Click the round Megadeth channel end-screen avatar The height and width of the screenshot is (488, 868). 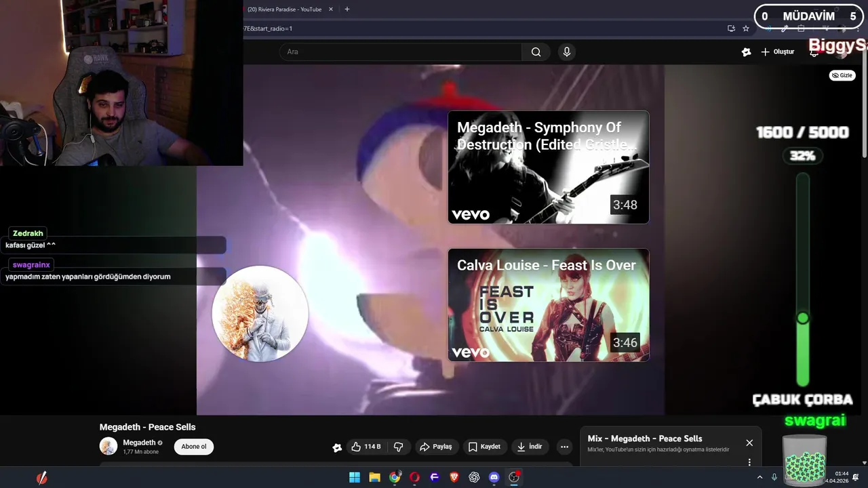tap(260, 313)
